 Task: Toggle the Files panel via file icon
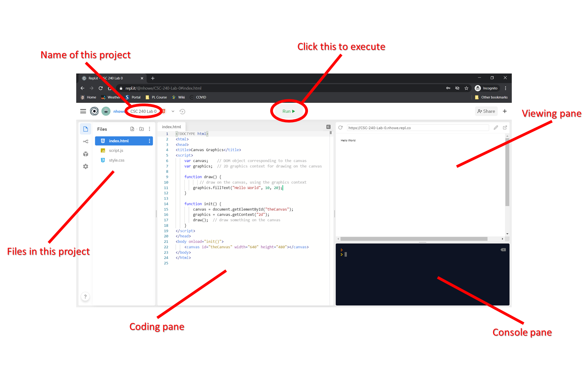[x=86, y=129]
